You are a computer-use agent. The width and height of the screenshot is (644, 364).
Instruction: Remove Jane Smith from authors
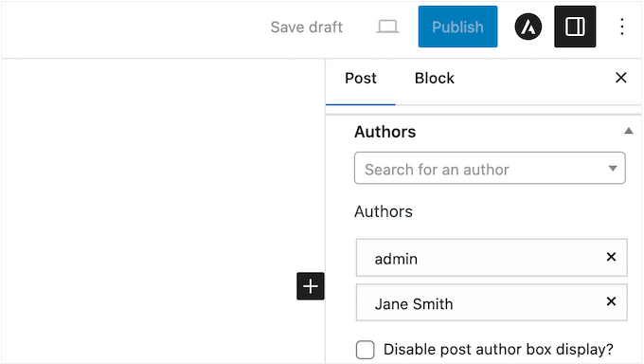(611, 301)
